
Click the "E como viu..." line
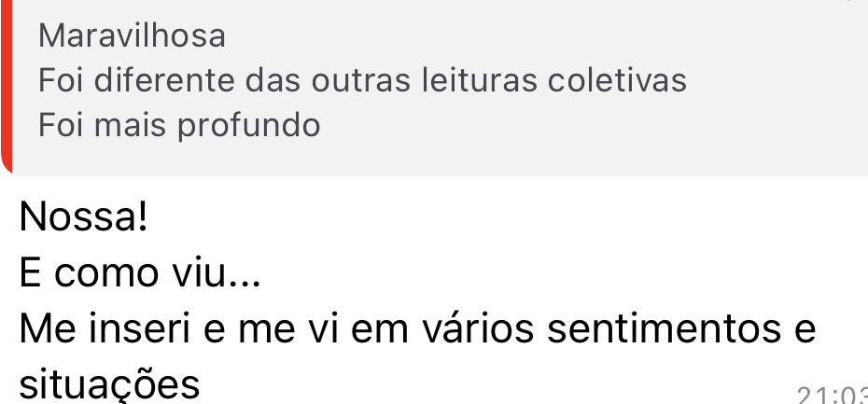click(140, 274)
